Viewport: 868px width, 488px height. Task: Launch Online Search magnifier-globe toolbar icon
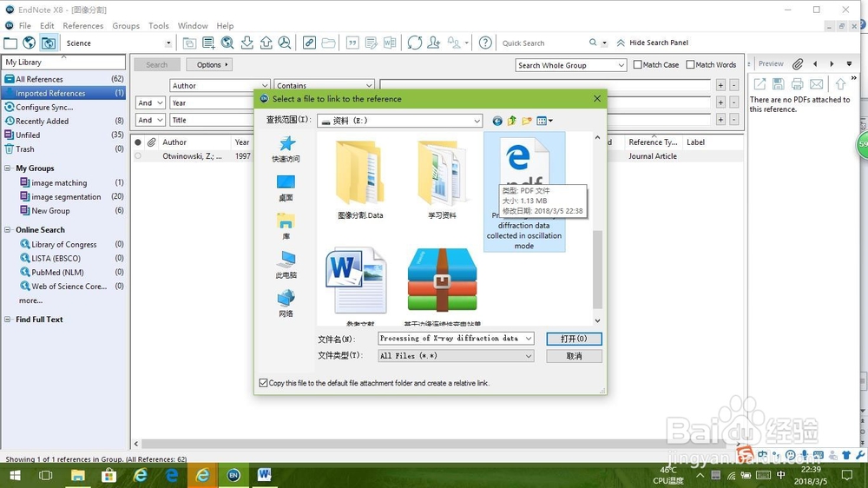[227, 43]
